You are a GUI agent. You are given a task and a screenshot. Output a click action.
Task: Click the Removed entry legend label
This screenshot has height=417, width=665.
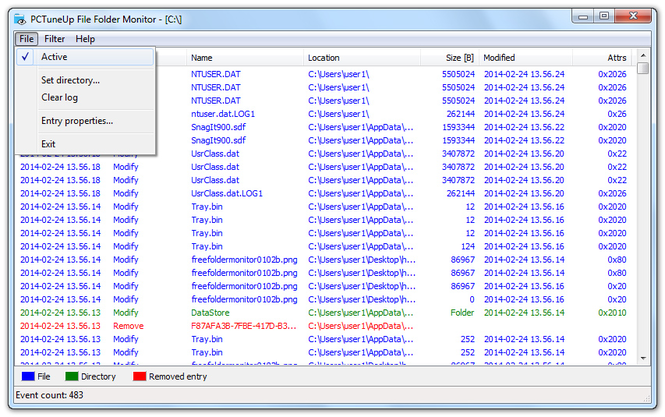(178, 377)
